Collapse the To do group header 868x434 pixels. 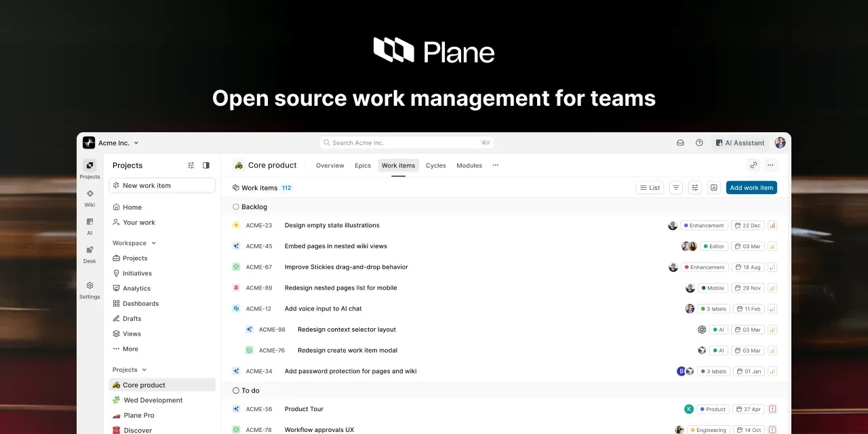(x=506, y=391)
